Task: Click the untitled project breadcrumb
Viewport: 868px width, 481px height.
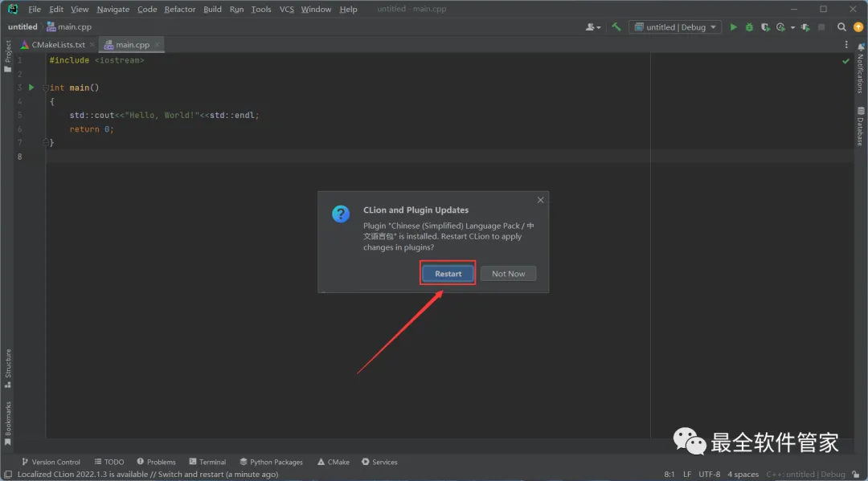Action: [x=23, y=27]
